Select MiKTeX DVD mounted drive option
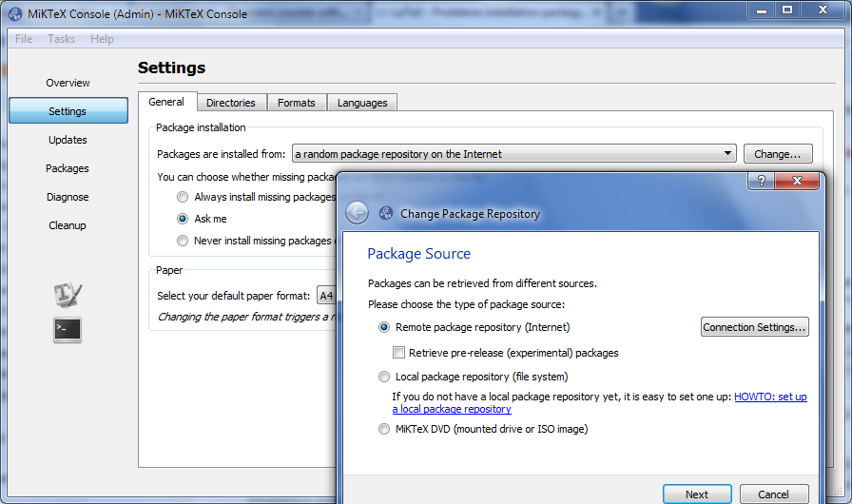852x504 pixels. point(384,429)
